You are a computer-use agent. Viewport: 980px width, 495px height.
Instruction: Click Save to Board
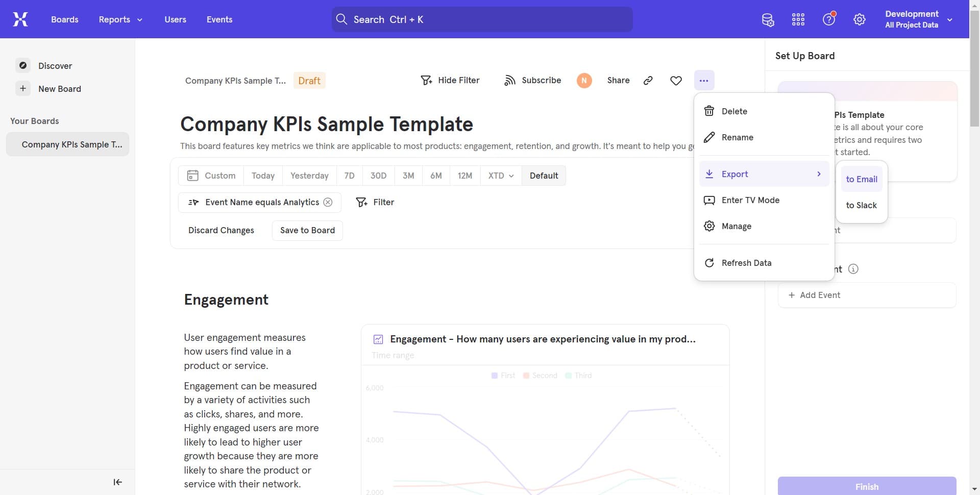[x=307, y=230]
